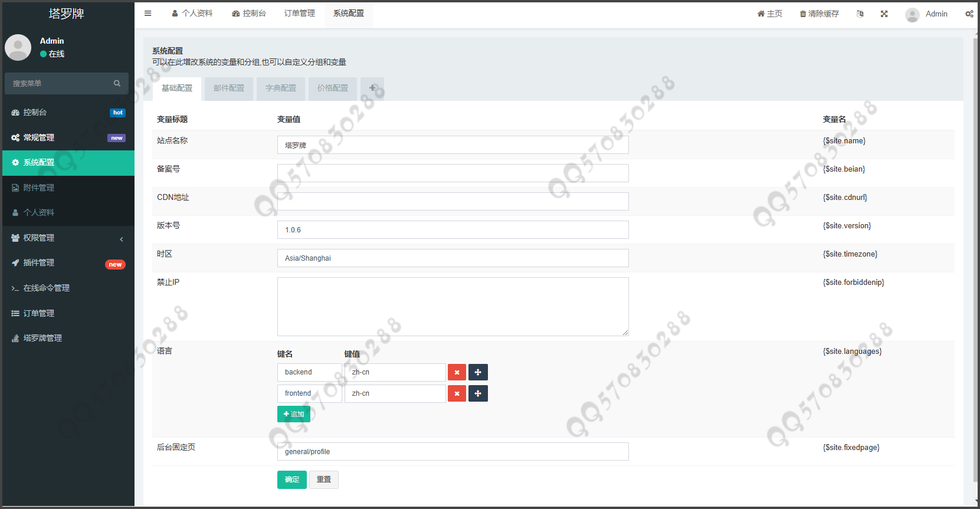980x509 pixels.
Task: Open the settings gears icon at top right
Action: pyautogui.click(x=969, y=14)
